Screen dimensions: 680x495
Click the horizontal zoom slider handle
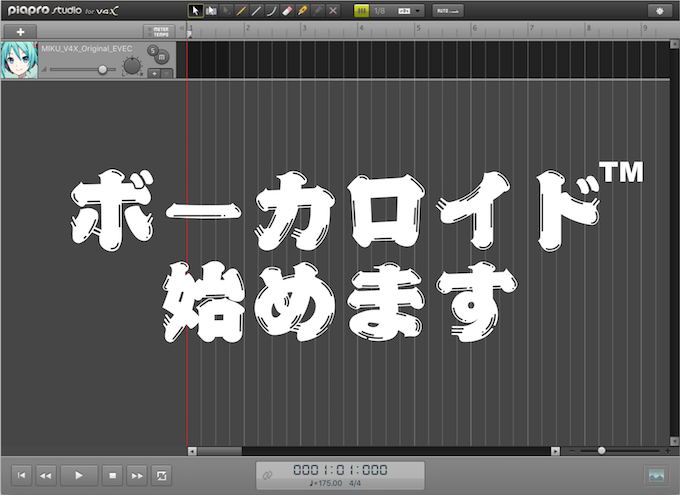coord(602,451)
